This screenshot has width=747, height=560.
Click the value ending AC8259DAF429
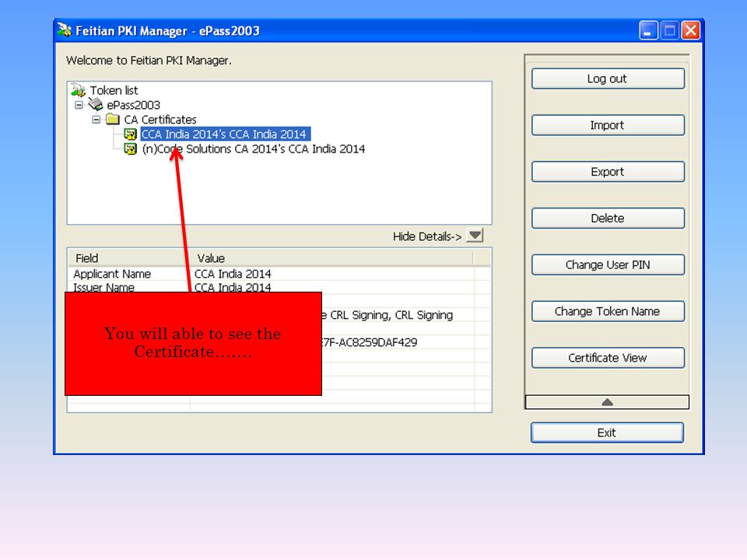tap(370, 342)
